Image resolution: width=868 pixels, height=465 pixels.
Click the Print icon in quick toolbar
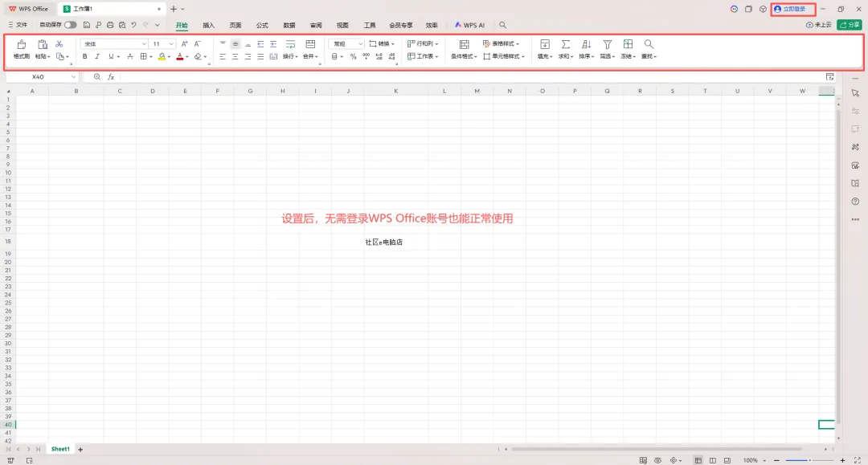(110, 25)
